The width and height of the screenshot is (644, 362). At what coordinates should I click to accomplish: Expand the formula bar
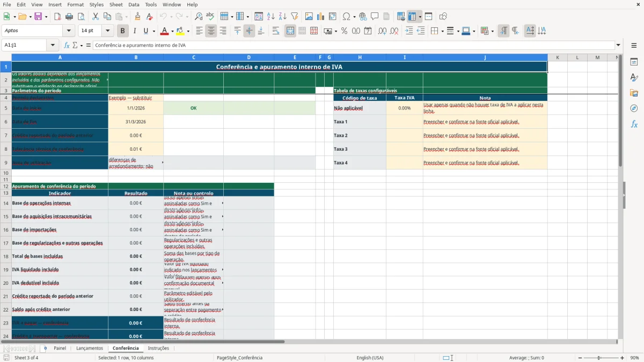(x=618, y=45)
